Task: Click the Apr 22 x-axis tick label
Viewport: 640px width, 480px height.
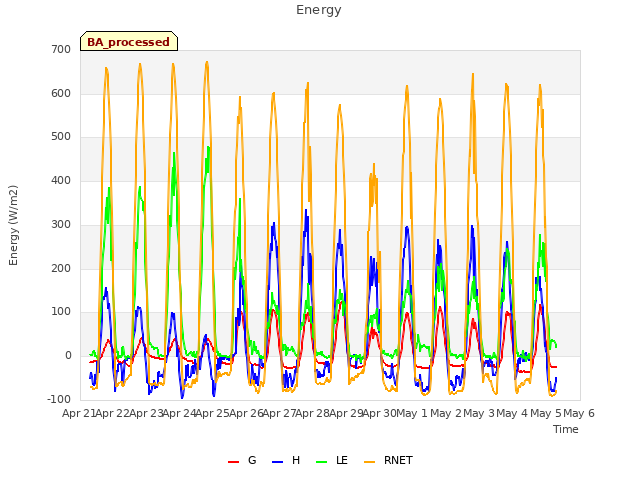Action: coord(112,413)
